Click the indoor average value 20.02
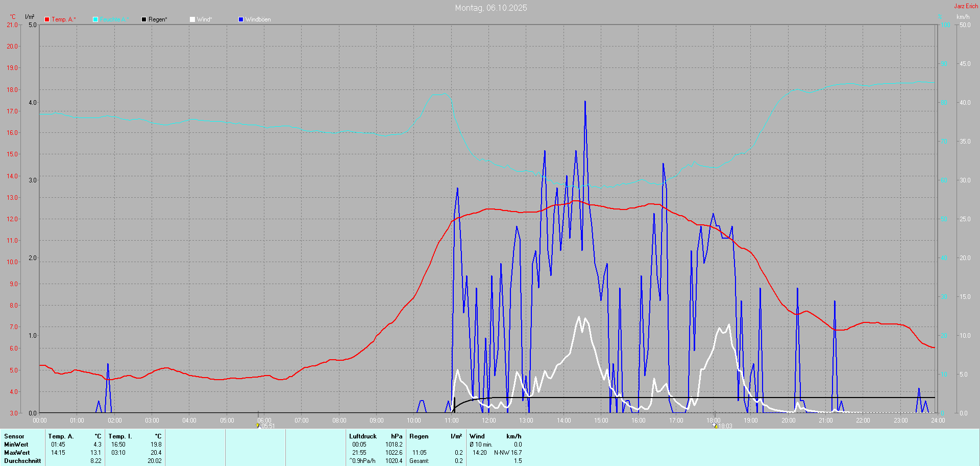980x466 pixels. tap(155, 461)
